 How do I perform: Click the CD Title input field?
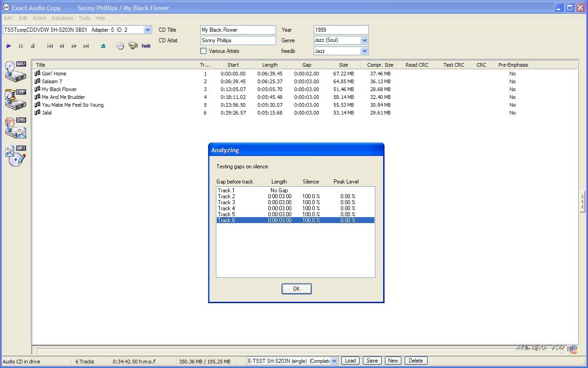(x=238, y=30)
